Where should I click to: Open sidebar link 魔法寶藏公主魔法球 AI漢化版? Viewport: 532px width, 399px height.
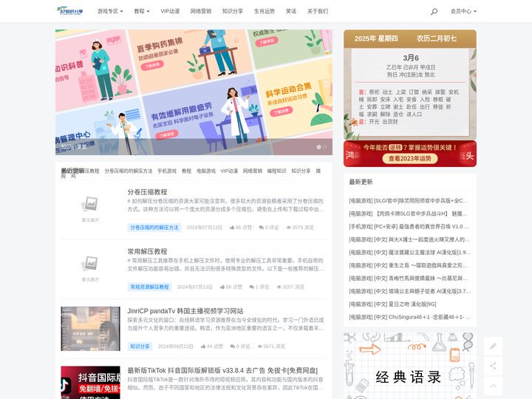[410, 253]
